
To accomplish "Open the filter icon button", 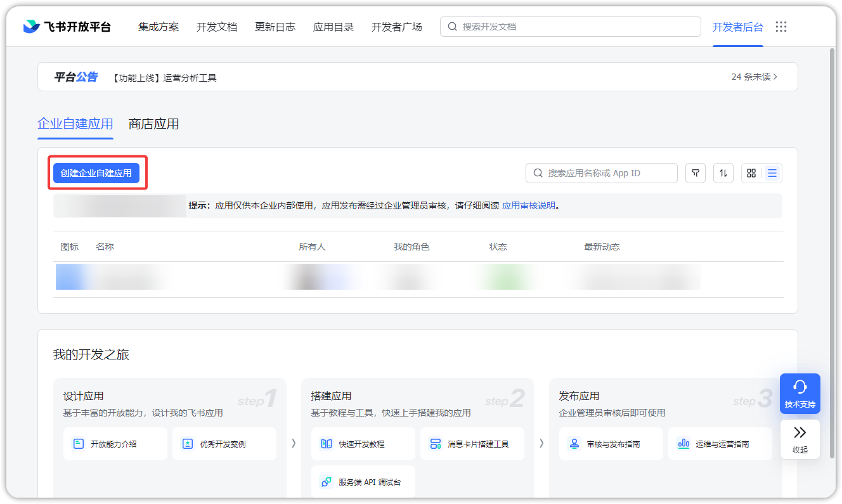I will pyautogui.click(x=696, y=173).
